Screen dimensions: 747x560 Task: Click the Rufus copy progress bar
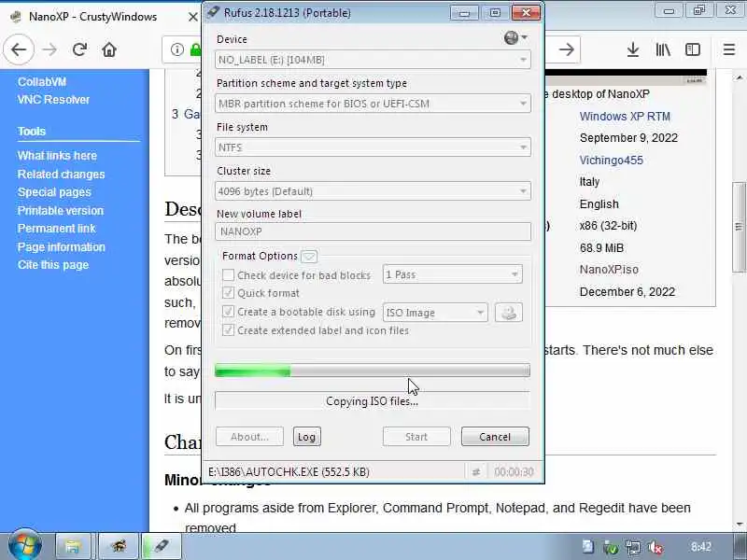373,371
